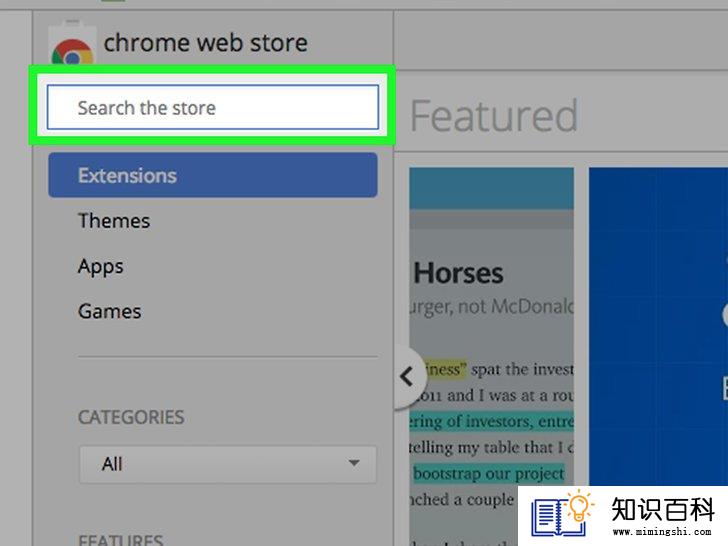
Task: Open the Games section
Action: click(110, 311)
